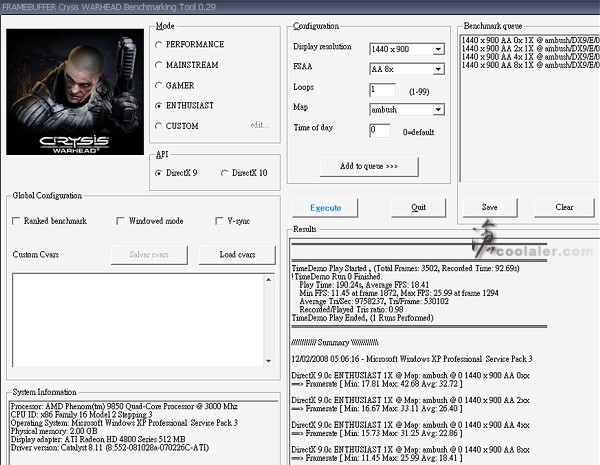This screenshot has width=600, height=465.
Task: Click the AA 4xx framerate Avg 22.86 line
Action: (377, 433)
